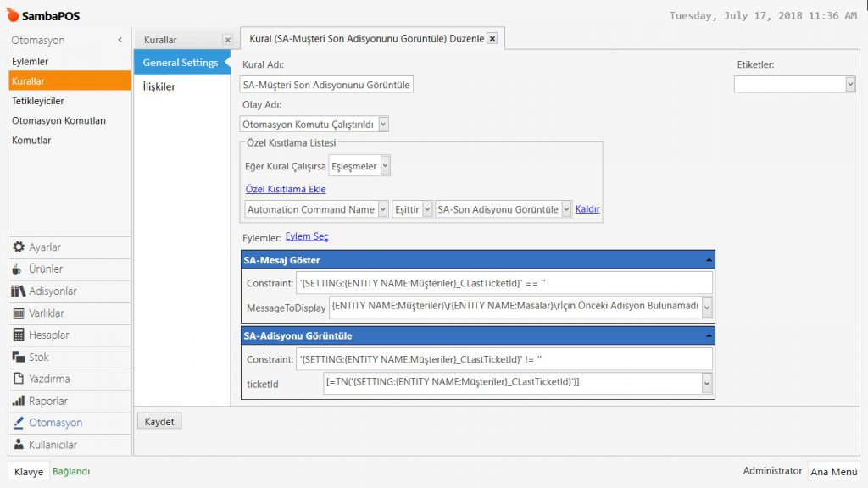
Task: Open Kullanıcılar users section
Action: pos(53,445)
